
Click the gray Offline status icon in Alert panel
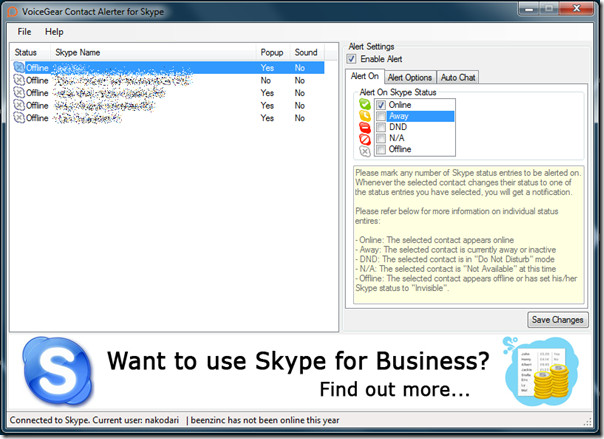click(365, 151)
